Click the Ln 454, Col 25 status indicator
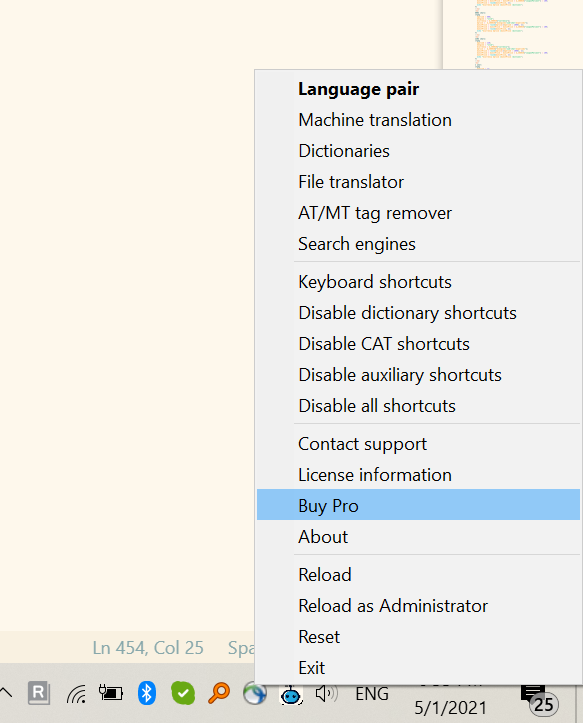Screen dimensions: 583x723 [x=148, y=648]
